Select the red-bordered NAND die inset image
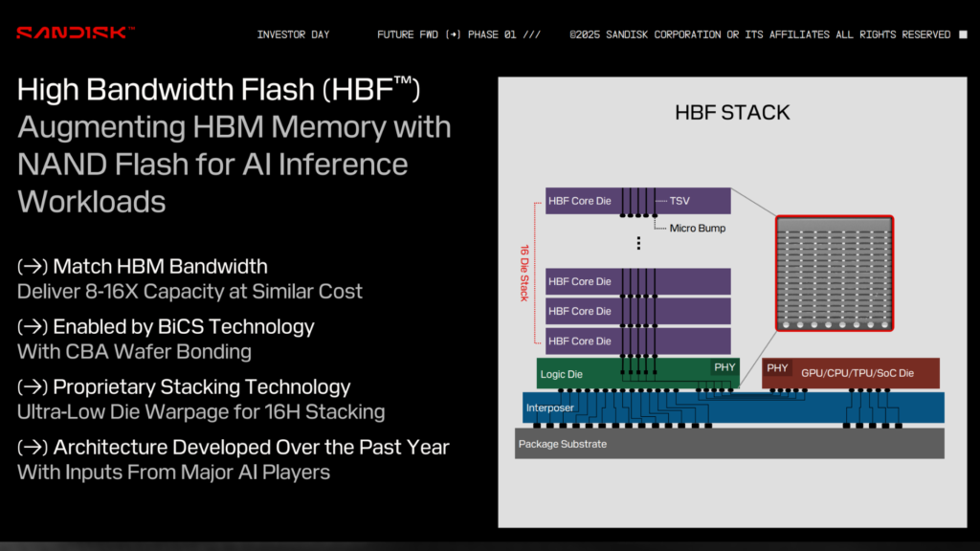The height and width of the screenshot is (551, 980). pyautogui.click(x=835, y=273)
